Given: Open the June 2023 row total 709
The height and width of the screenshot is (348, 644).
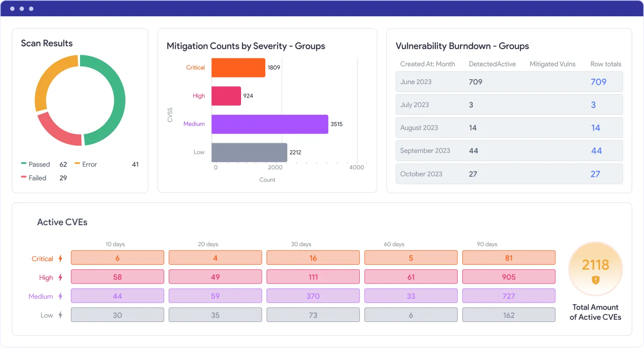Looking at the screenshot, I should (x=599, y=82).
